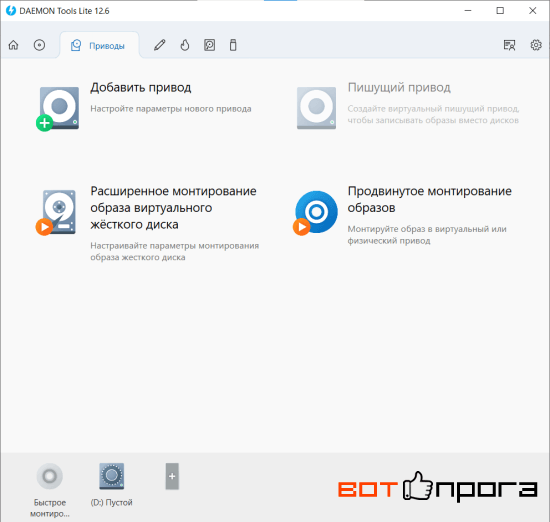The image size is (550, 522).
Task: Open the flame disc burning tab
Action: (x=185, y=45)
